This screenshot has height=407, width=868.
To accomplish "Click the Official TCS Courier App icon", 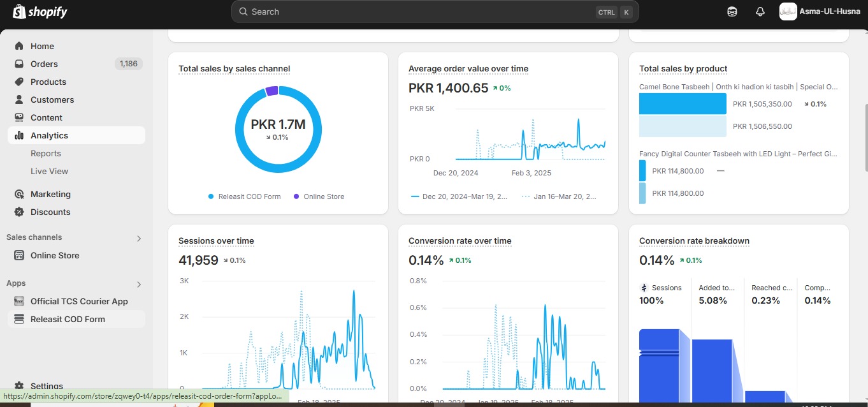I will [x=19, y=301].
